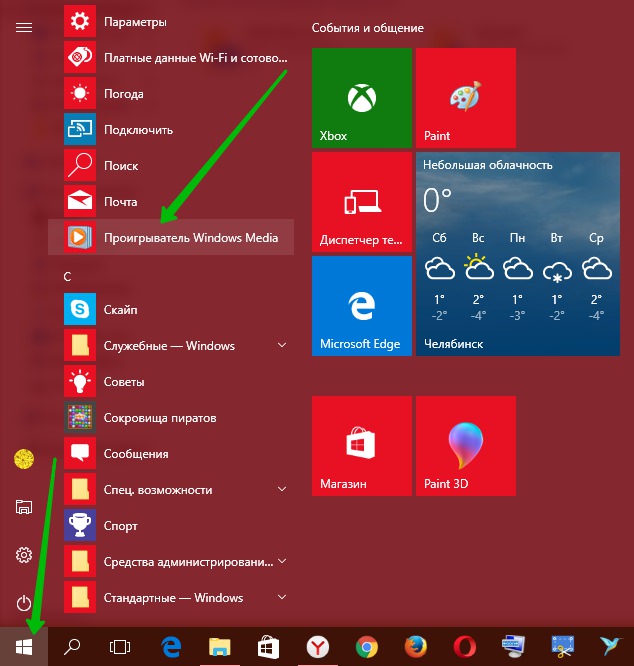Image resolution: width=634 pixels, height=666 pixels.
Task: Open the hummingbird taskbar icon
Action: click(611, 646)
